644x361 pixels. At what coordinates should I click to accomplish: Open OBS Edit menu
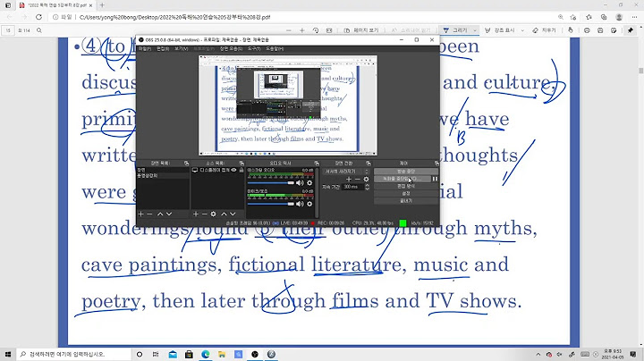(x=163, y=49)
